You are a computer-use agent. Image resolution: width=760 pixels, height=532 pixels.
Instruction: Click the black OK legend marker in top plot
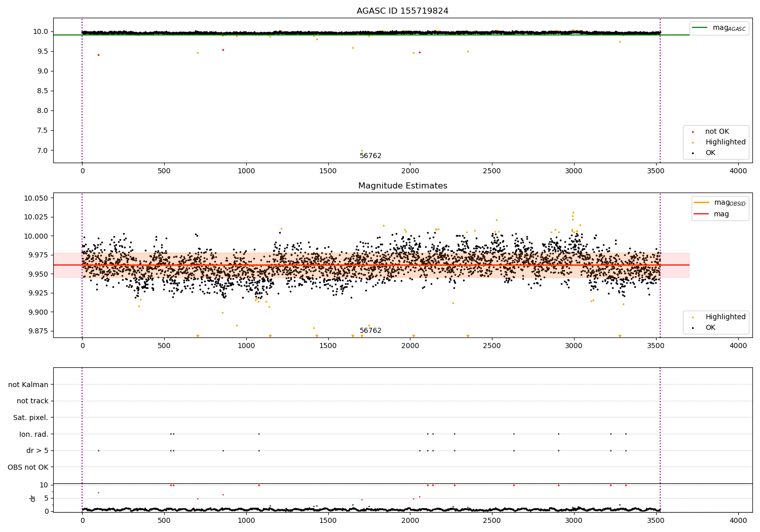[693, 153]
